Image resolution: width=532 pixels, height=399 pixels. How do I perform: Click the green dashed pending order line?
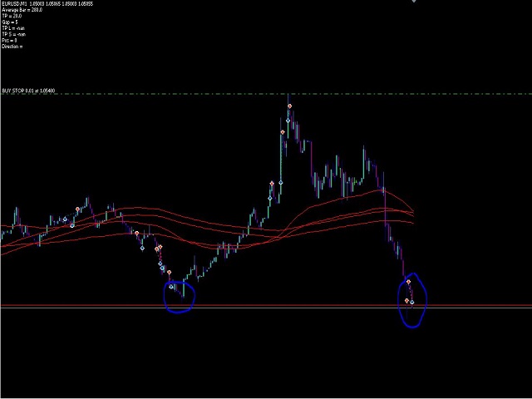(x=266, y=94)
